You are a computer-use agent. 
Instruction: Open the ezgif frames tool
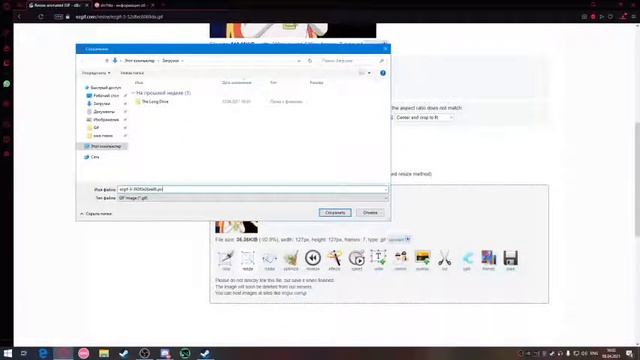pyautogui.click(x=489, y=260)
